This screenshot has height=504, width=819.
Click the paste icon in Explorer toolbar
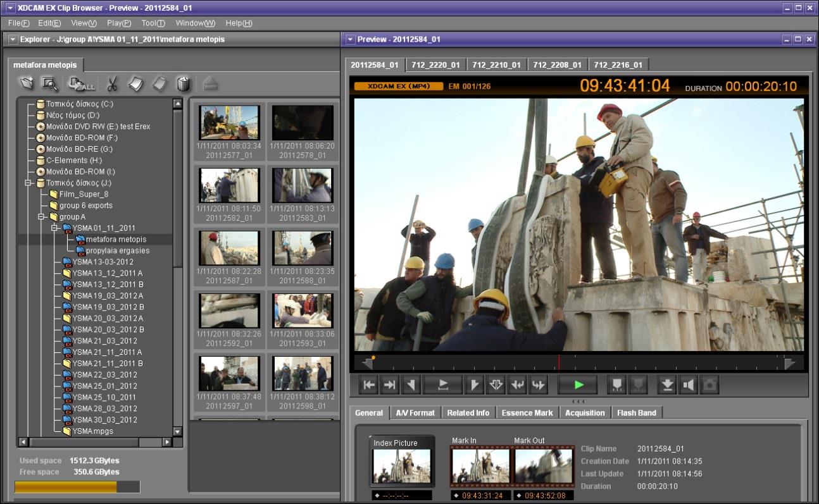pyautogui.click(x=159, y=83)
